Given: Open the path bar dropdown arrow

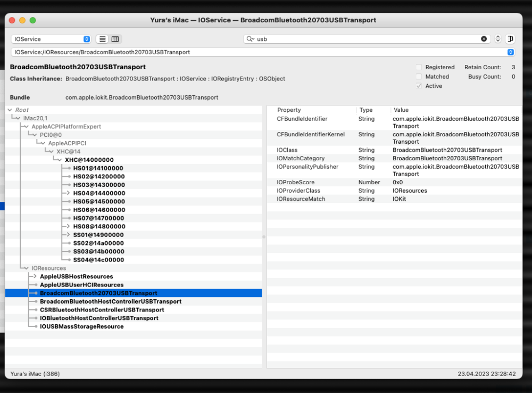Looking at the screenshot, I should pos(510,52).
